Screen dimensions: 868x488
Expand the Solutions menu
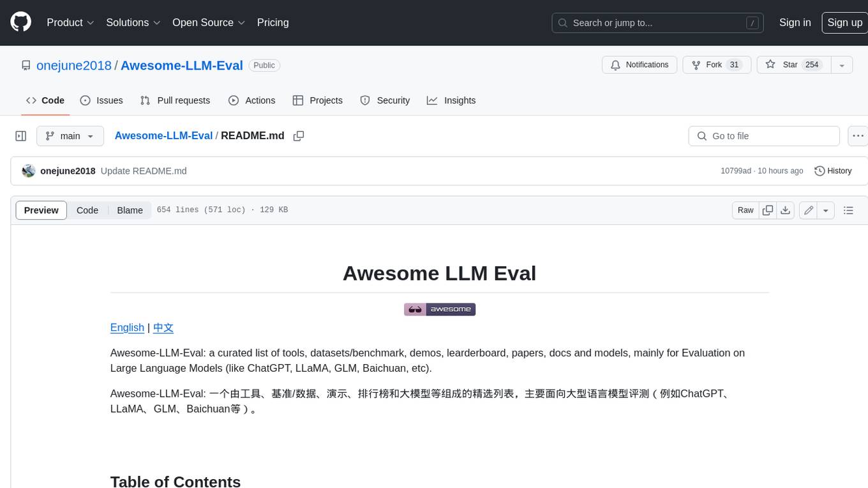tap(133, 22)
